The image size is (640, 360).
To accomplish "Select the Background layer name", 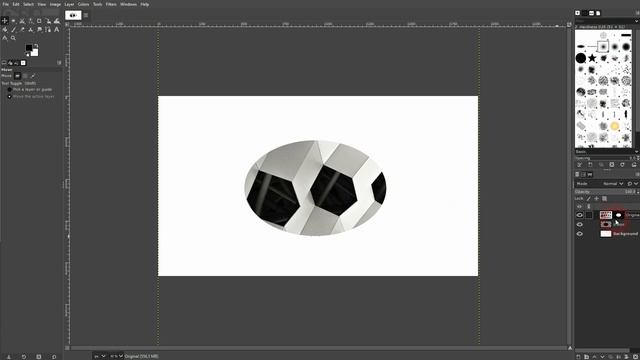I will coord(625,234).
